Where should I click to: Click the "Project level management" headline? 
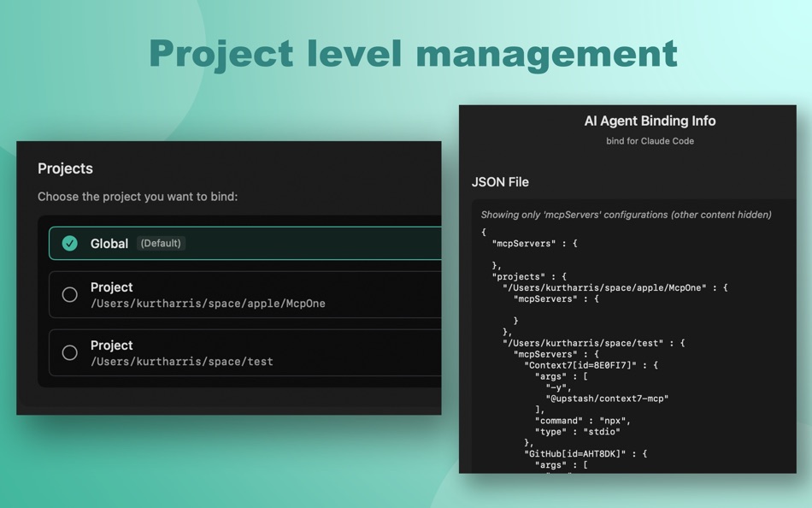click(x=413, y=55)
